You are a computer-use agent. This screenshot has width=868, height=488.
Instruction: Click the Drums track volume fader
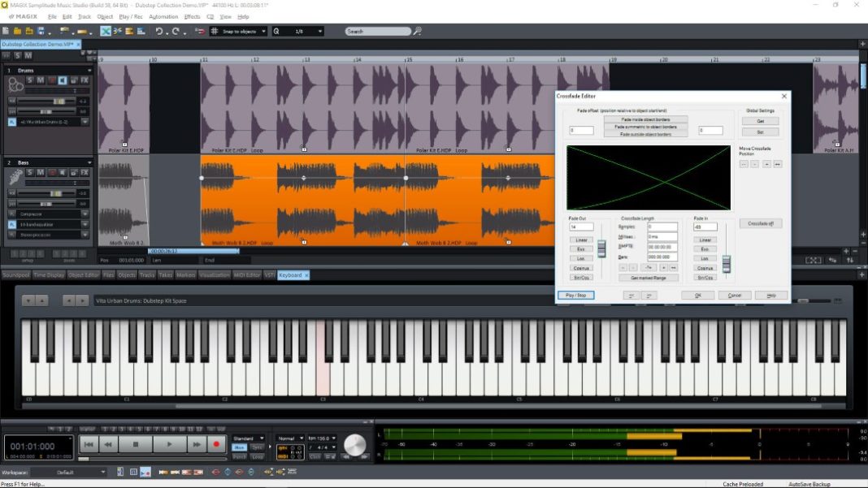click(x=59, y=101)
